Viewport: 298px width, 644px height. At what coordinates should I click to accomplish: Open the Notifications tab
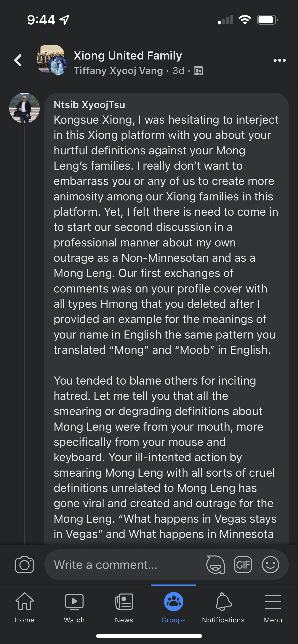[x=223, y=607]
